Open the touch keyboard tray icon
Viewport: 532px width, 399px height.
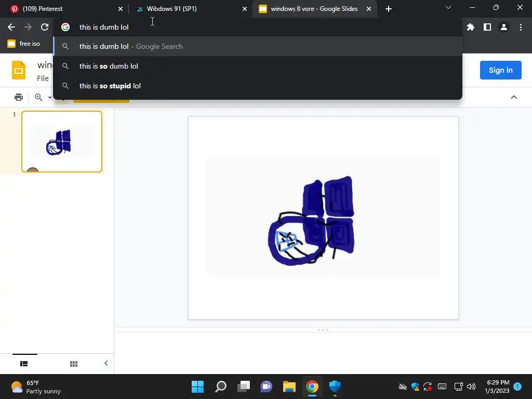442,387
